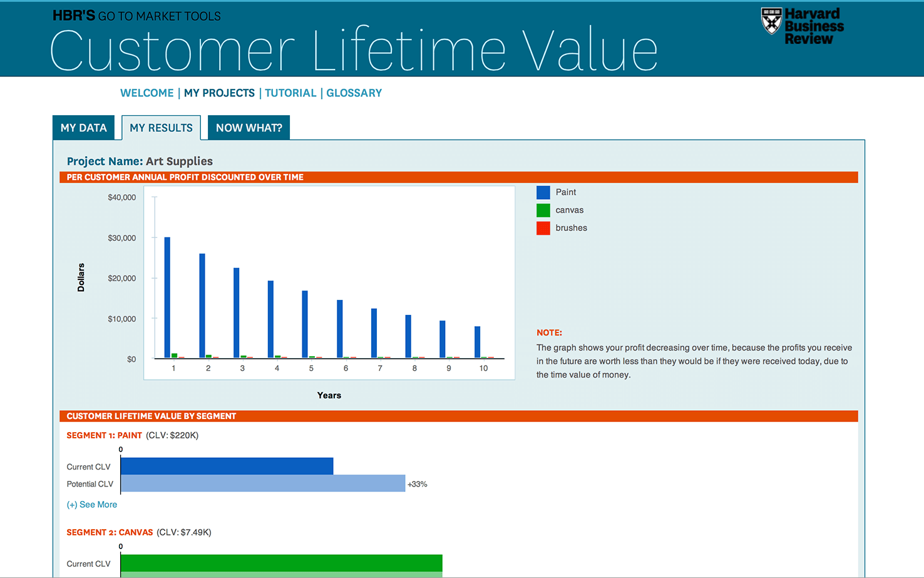Click the Segment 1: Paint heading
The width and height of the screenshot is (924, 578).
pos(105,435)
